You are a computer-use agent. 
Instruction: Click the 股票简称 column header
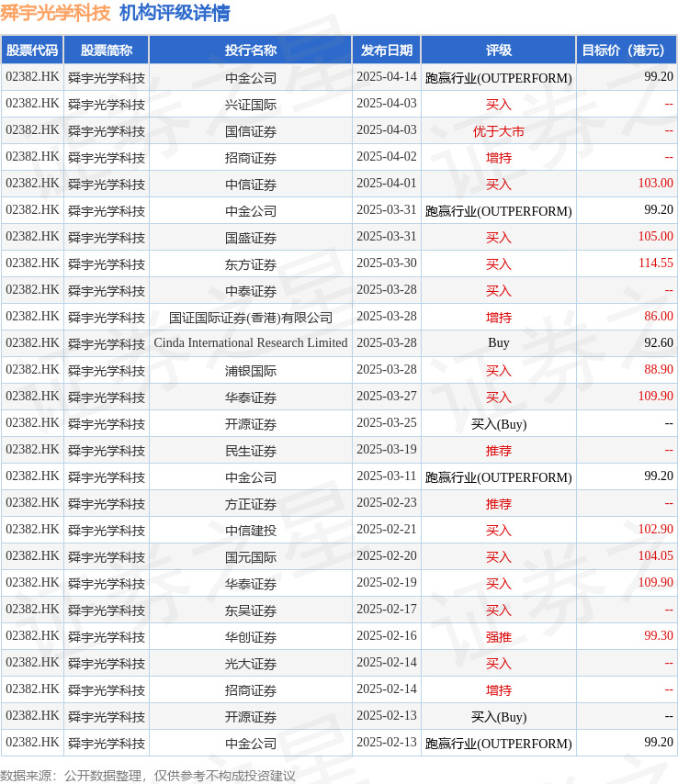107,50
